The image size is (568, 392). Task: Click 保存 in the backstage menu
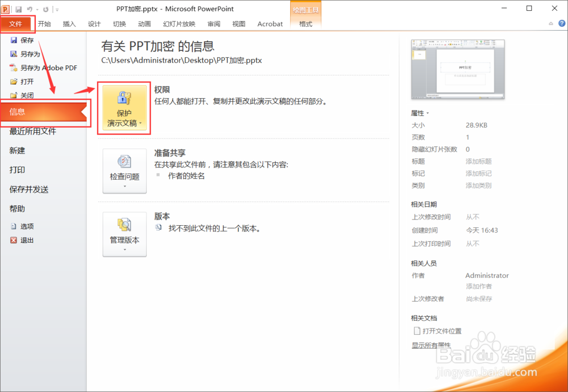[23, 40]
